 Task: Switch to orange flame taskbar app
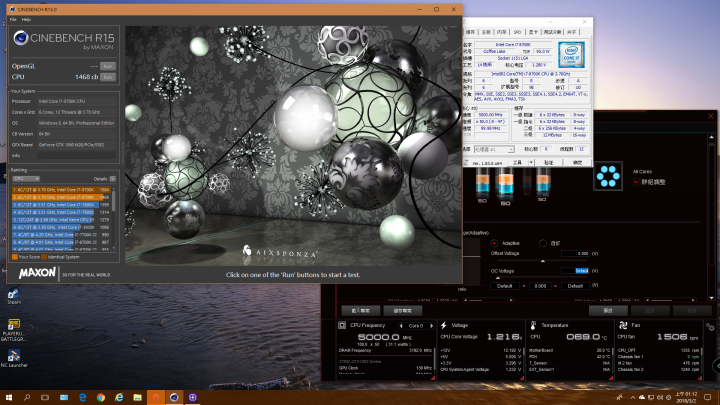156,397
